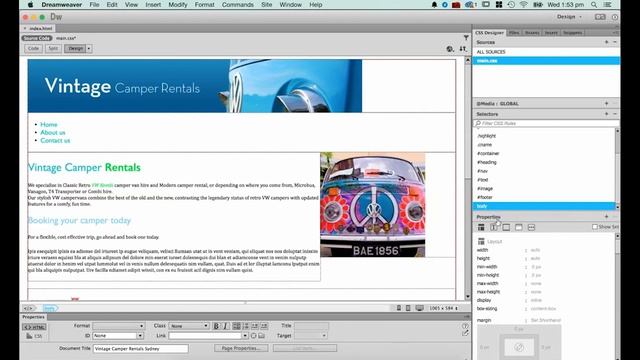The height and width of the screenshot is (360, 640).
Task: Click the File Management arrows icon
Action: click(x=463, y=49)
